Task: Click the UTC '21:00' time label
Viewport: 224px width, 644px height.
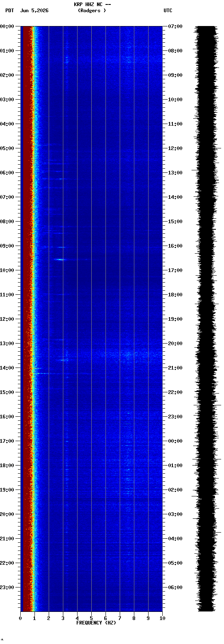Action: [175, 368]
